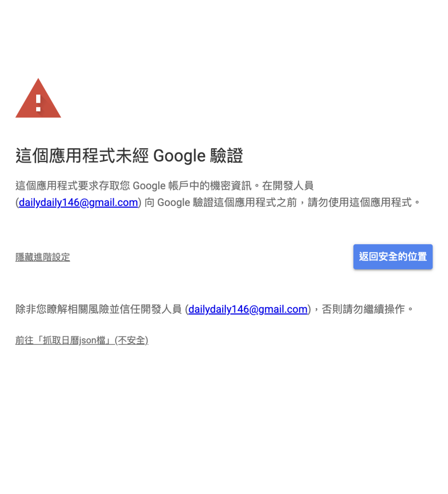This screenshot has width=448, height=494.
Task: Click the word 驗證 ending the heading
Action: coord(227,156)
